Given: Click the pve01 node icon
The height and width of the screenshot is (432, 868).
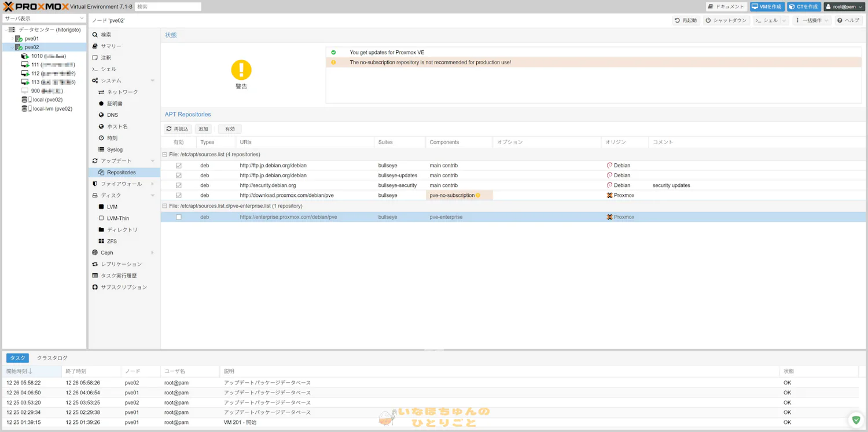Looking at the screenshot, I should pyautogui.click(x=19, y=39).
